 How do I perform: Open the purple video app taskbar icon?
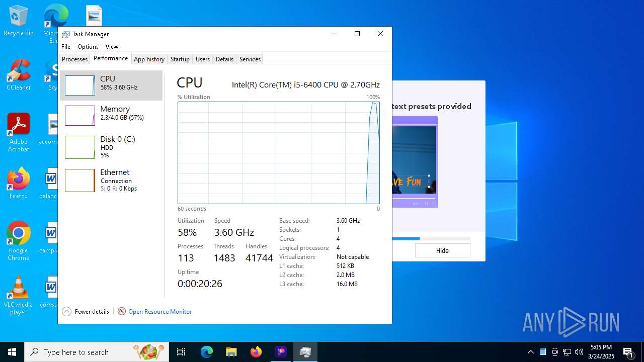(281, 352)
